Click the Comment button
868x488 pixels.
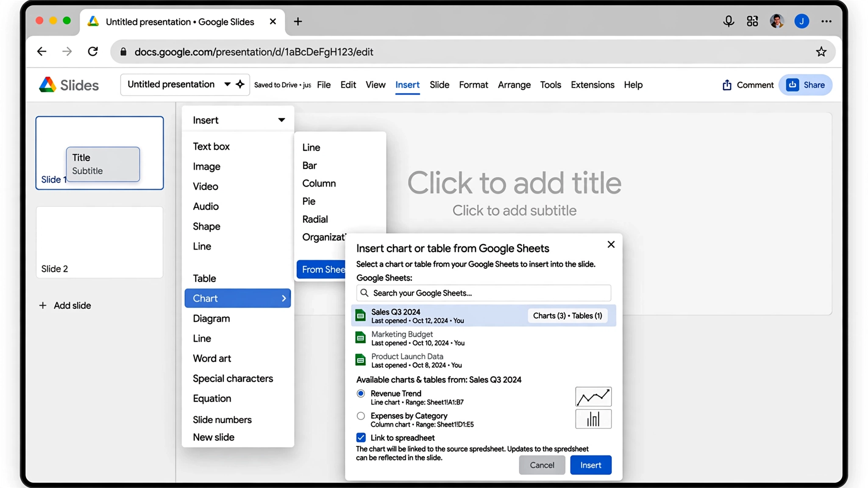pyautogui.click(x=748, y=85)
